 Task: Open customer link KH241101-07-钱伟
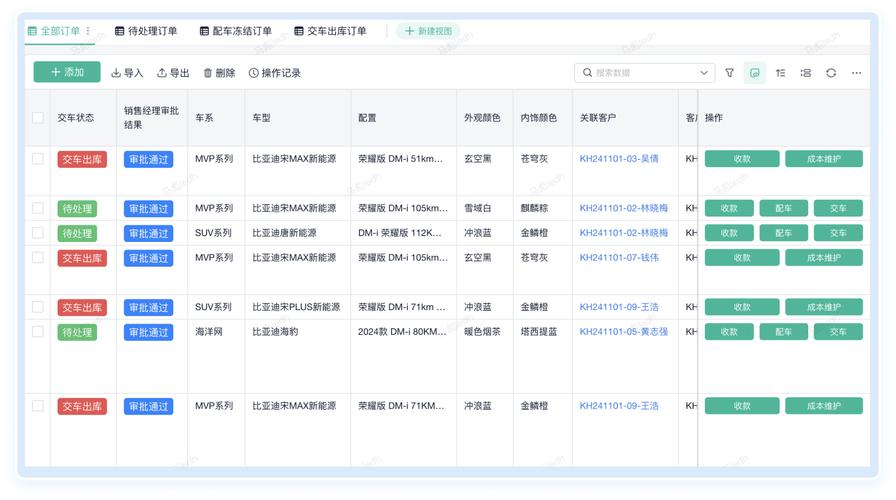(x=619, y=258)
